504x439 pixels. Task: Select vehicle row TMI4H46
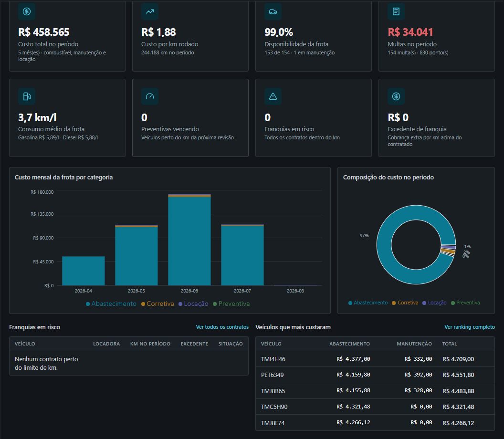click(x=375, y=359)
